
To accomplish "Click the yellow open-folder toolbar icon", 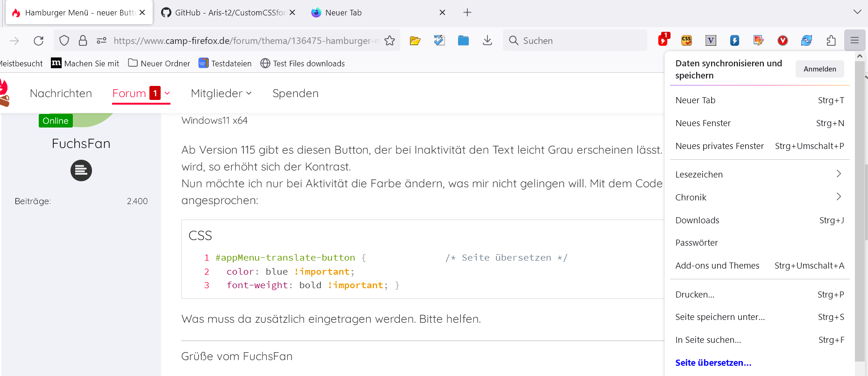I will tap(415, 41).
